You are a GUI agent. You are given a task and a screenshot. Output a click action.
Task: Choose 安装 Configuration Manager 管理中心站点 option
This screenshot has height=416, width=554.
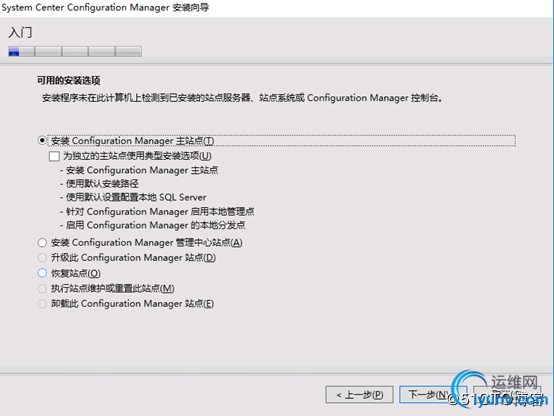point(42,243)
